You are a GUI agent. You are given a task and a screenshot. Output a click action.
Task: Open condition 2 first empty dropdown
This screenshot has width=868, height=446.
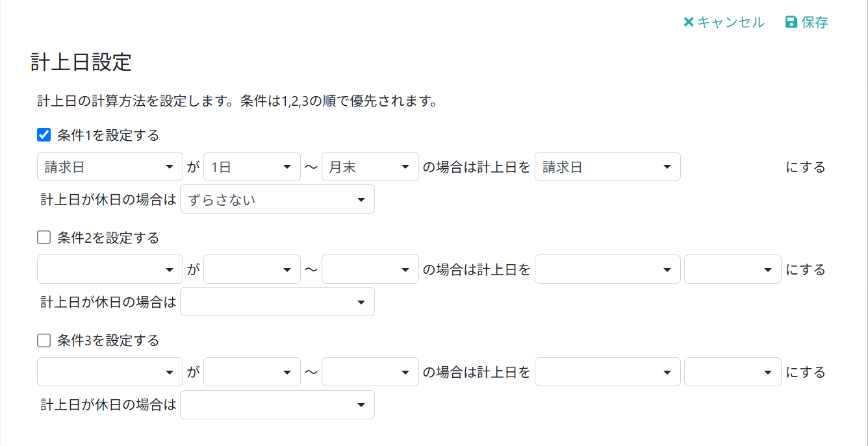[x=110, y=269]
